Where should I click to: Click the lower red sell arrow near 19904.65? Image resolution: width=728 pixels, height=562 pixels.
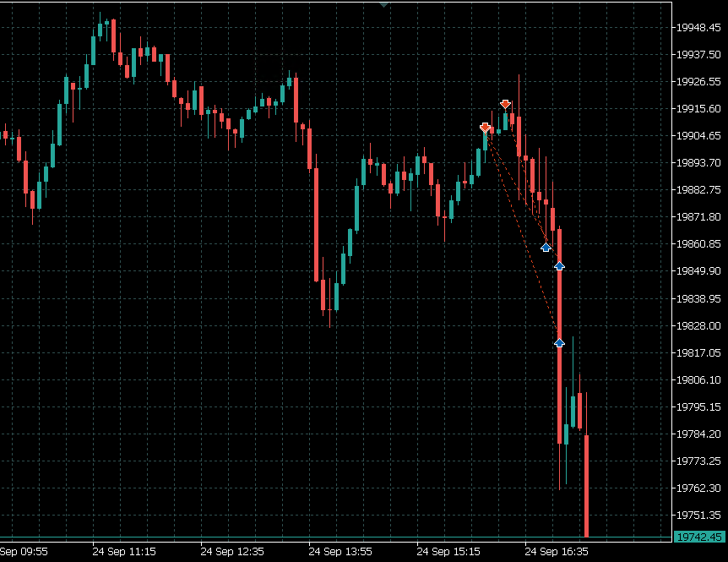[x=485, y=128]
